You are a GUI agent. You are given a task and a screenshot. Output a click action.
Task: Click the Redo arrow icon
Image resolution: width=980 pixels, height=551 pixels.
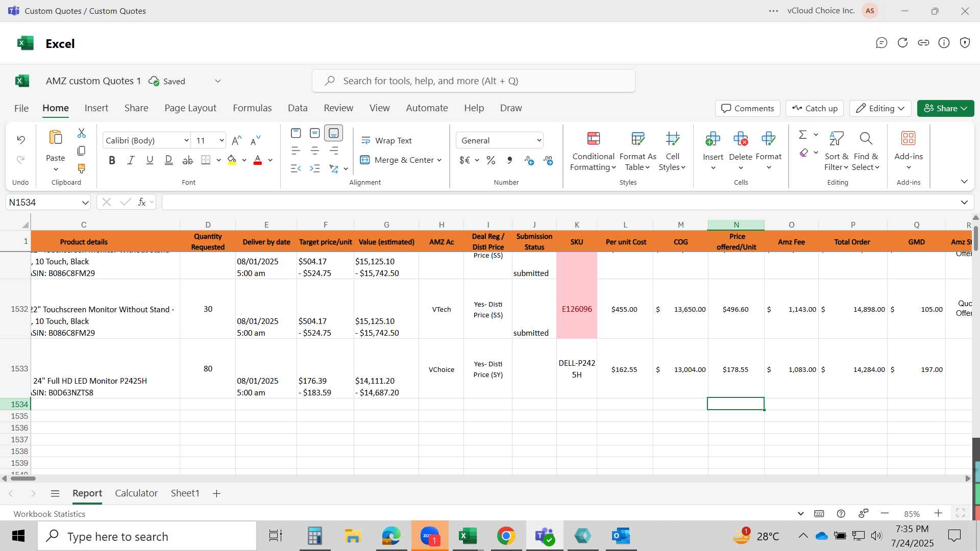pyautogui.click(x=21, y=160)
